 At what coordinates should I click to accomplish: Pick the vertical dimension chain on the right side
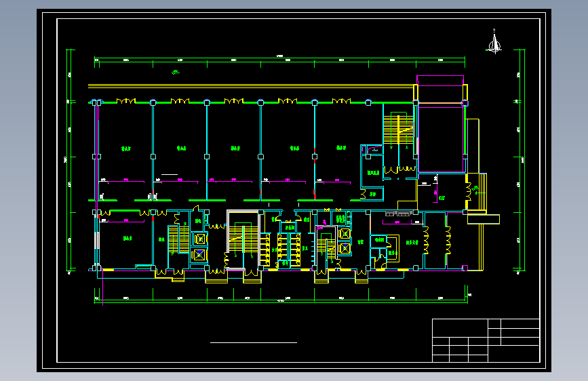point(520,160)
